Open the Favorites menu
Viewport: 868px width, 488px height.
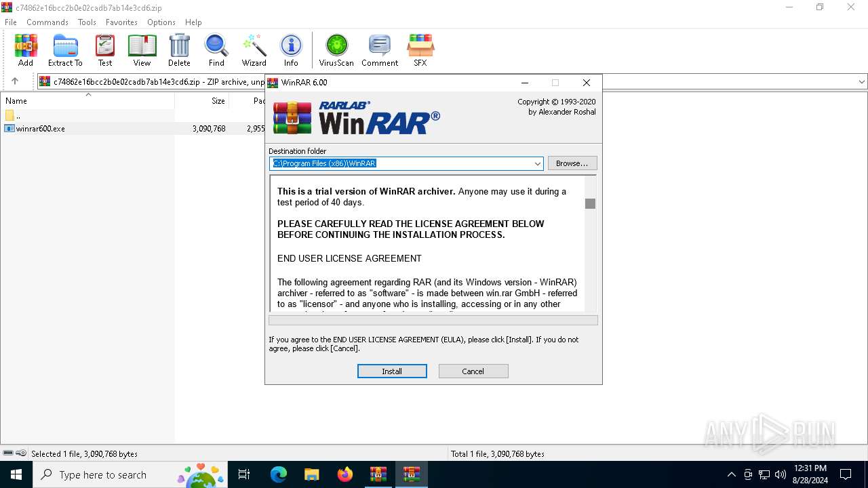(x=122, y=22)
